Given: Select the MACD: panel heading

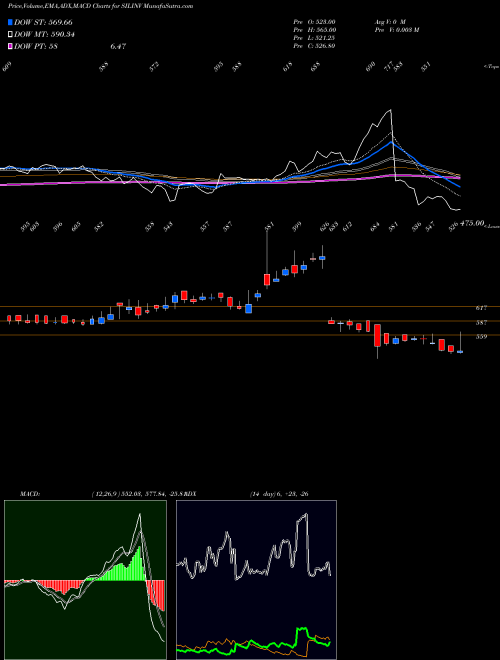Looking at the screenshot, I should 29,494.
